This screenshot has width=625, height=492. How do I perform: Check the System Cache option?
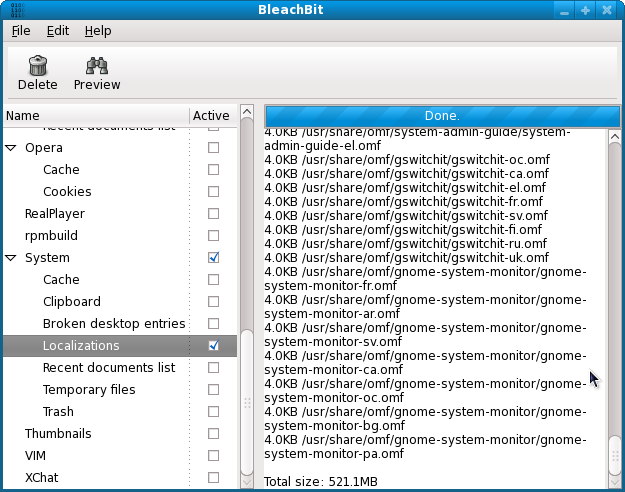point(214,279)
